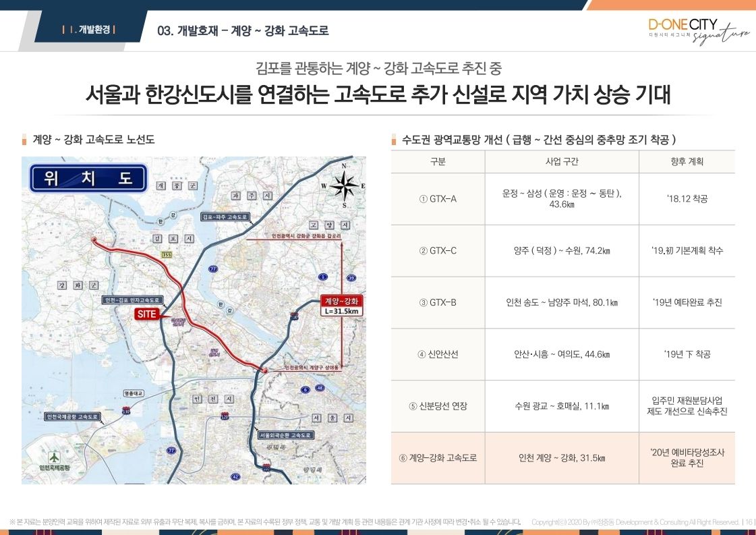Click the 계양 ~ 강화 고속도로 노선도 heading
Screen dimensions: 756x535
[x=94, y=140]
